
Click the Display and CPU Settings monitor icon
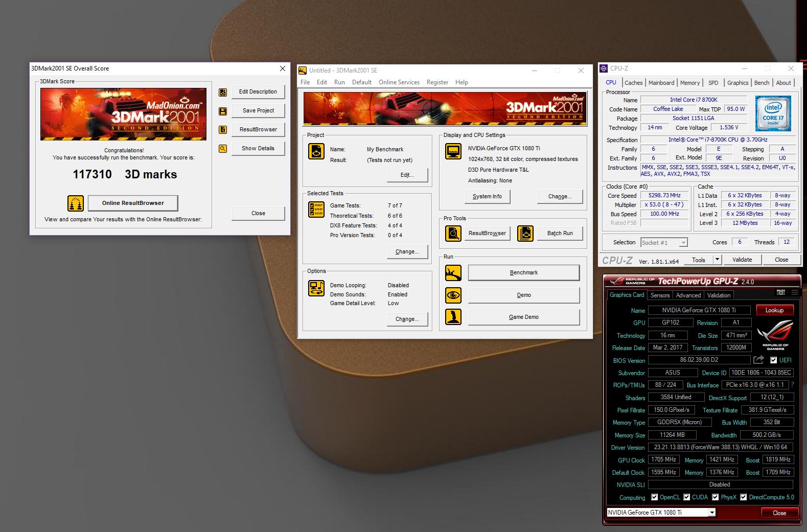coord(453,151)
